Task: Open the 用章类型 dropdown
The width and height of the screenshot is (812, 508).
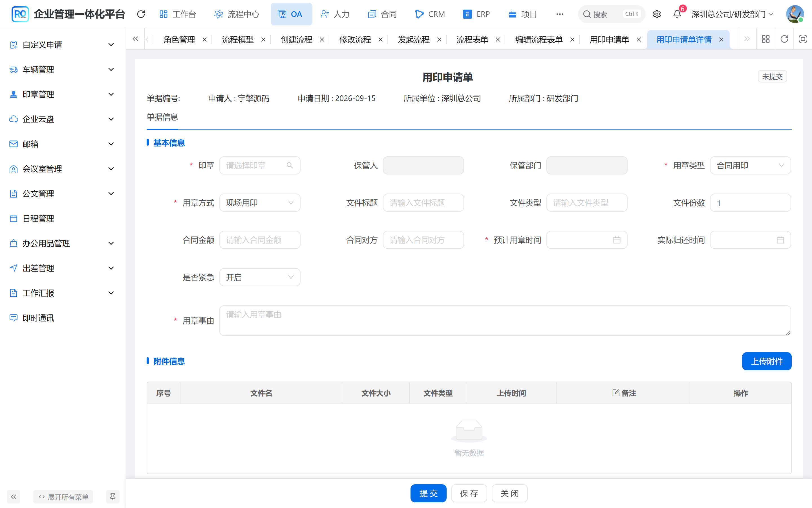Action: point(750,165)
